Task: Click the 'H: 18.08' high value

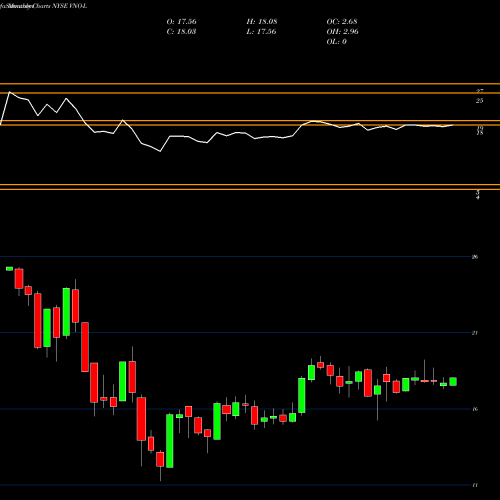Action: click(x=262, y=22)
